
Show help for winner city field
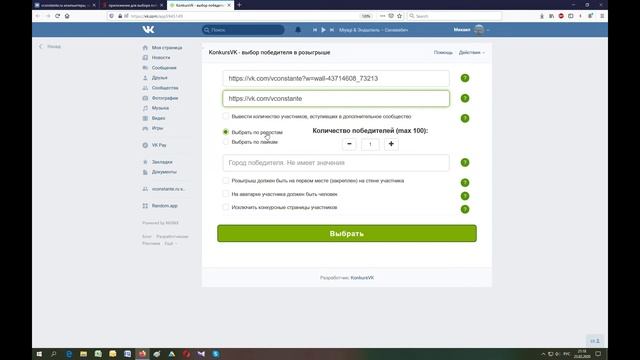click(465, 162)
